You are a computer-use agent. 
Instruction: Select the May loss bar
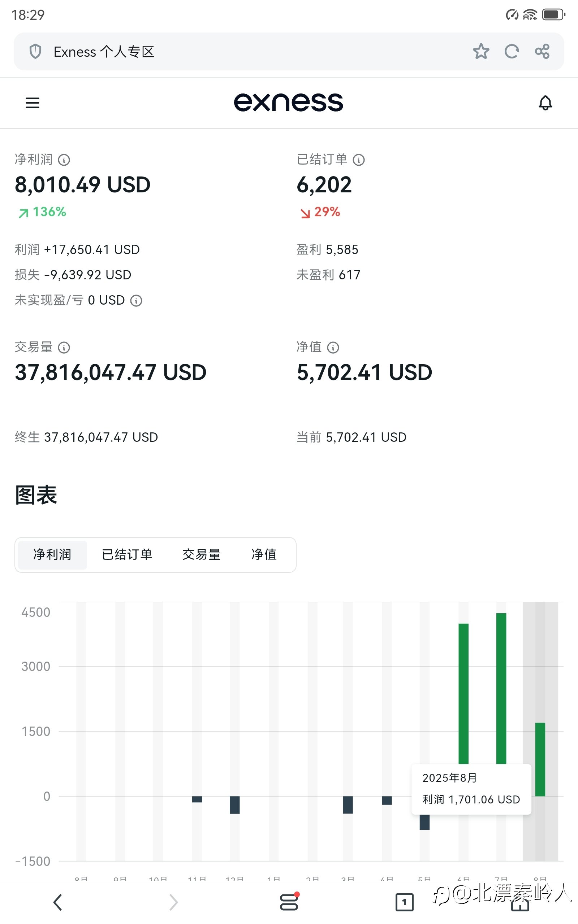(425, 822)
